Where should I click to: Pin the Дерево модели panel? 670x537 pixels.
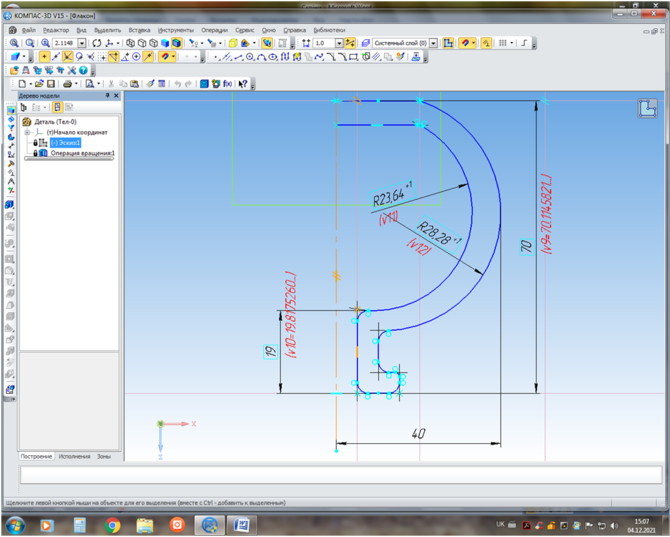pos(108,96)
